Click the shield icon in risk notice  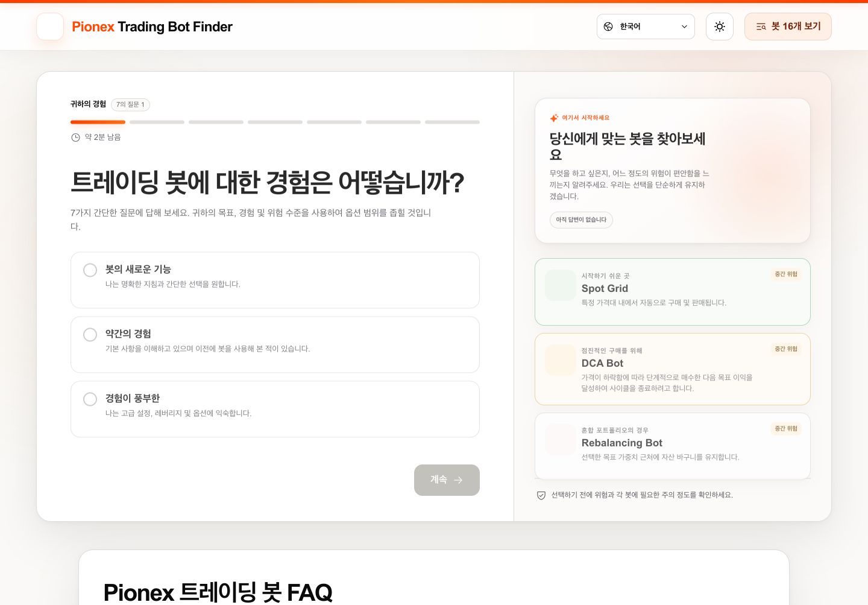pos(541,495)
